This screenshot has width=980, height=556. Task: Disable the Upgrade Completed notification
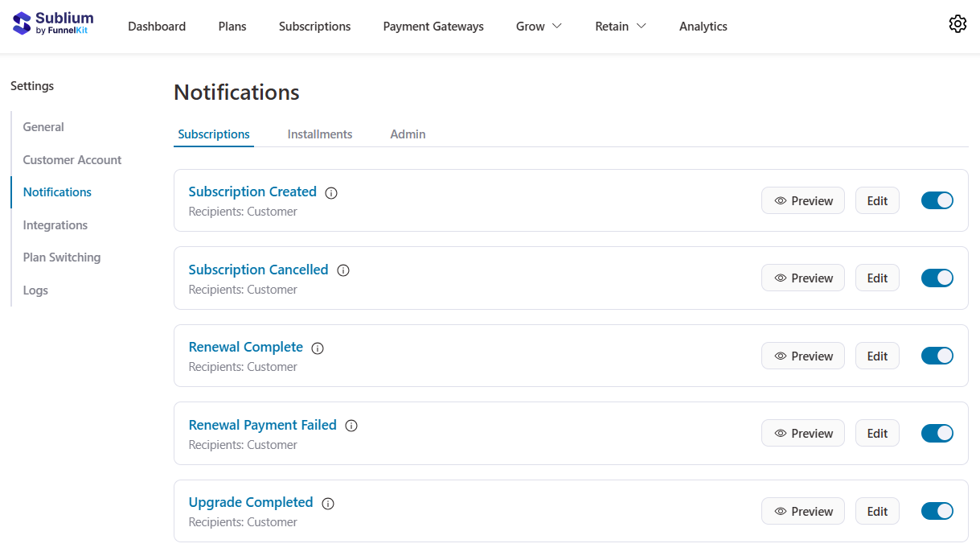click(x=937, y=510)
